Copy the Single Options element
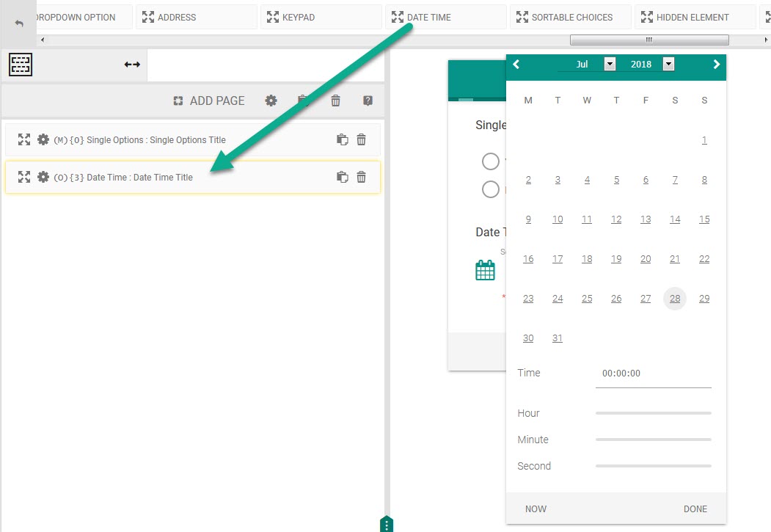Image resolution: width=771 pixels, height=532 pixels. point(343,139)
